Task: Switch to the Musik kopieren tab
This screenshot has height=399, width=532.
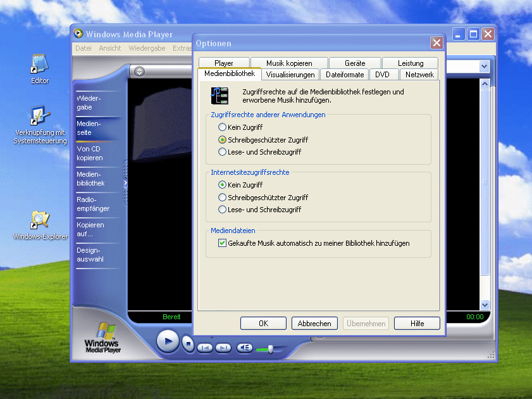Action: 289,63
